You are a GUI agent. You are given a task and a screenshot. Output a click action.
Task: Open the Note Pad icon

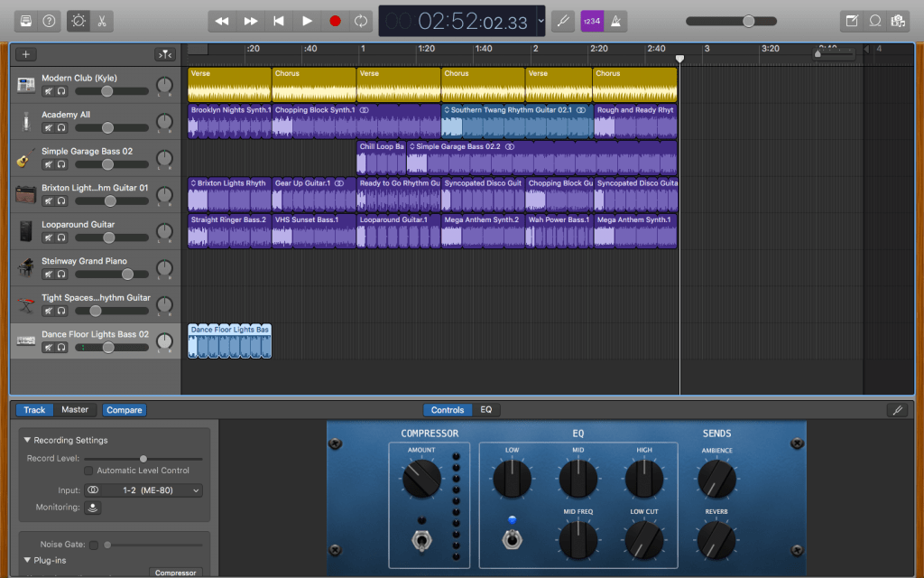(x=851, y=20)
